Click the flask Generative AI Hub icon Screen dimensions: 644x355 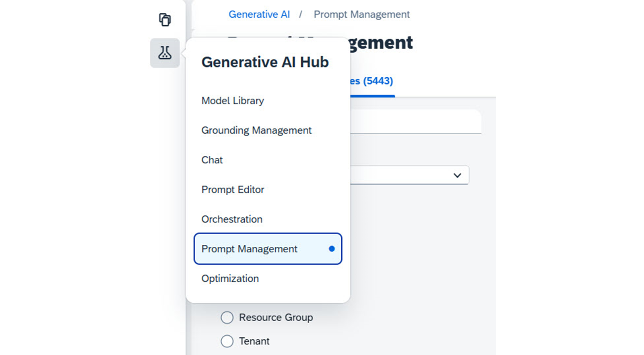click(x=165, y=53)
